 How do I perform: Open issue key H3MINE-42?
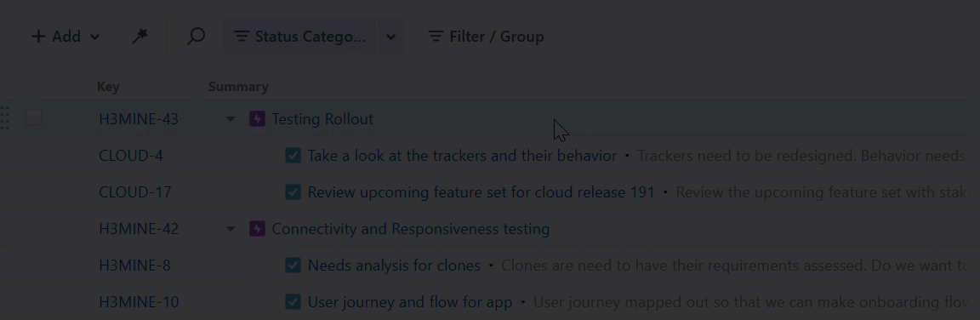coord(139,229)
